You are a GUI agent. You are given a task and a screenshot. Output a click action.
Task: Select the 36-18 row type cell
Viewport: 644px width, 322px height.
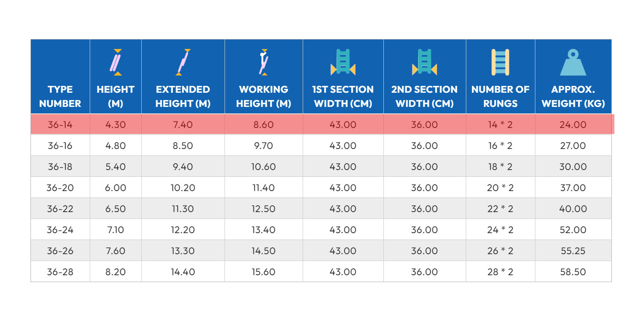coord(60,167)
